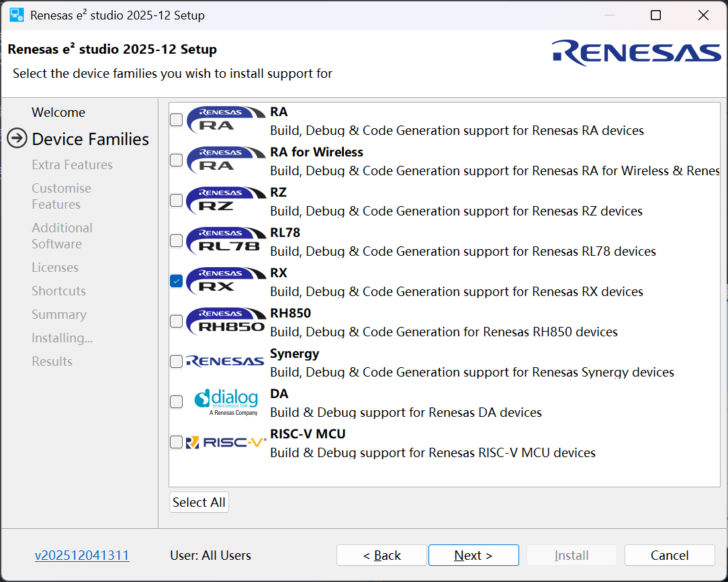728x582 pixels.
Task: Proceed with the Next button
Action: click(x=473, y=555)
